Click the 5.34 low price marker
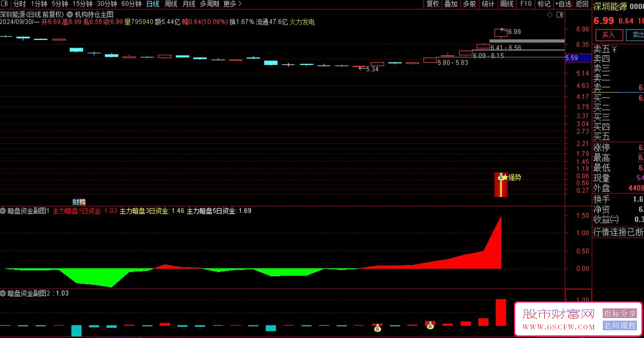Screen dimensions: 644x338 click(x=368, y=69)
